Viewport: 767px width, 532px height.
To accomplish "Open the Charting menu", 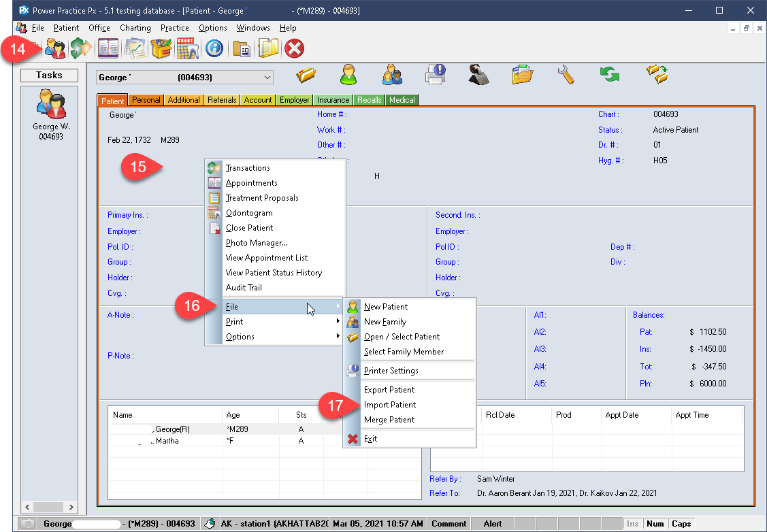I will (x=135, y=28).
